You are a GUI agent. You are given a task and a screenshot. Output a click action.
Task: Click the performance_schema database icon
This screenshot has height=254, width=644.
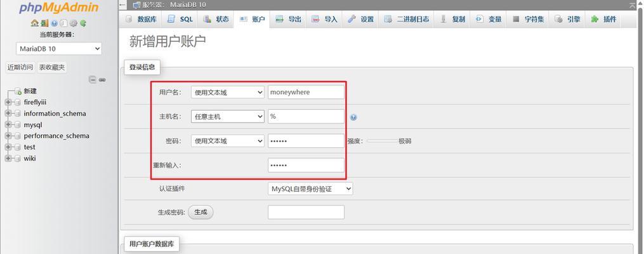click(x=18, y=136)
